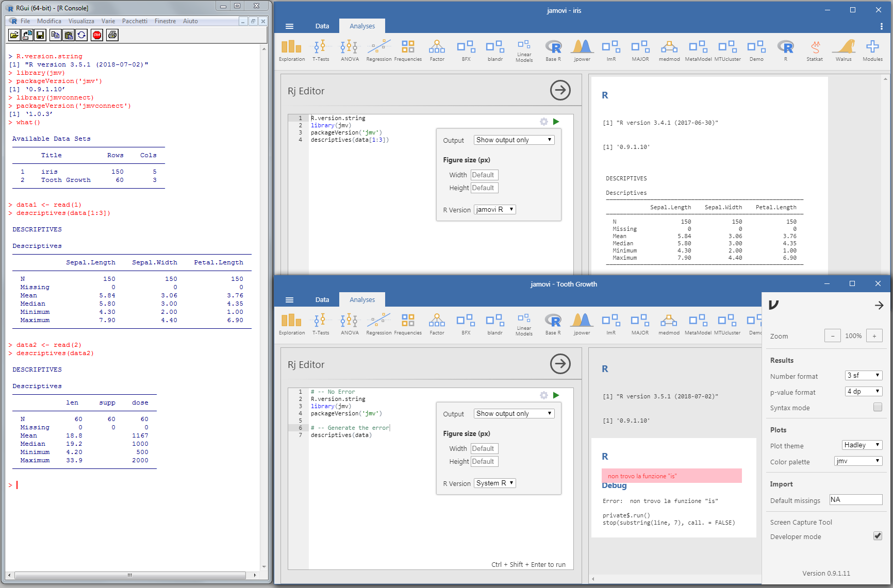Decrease zoom with minus button
This screenshot has width=893, height=588.
point(833,336)
